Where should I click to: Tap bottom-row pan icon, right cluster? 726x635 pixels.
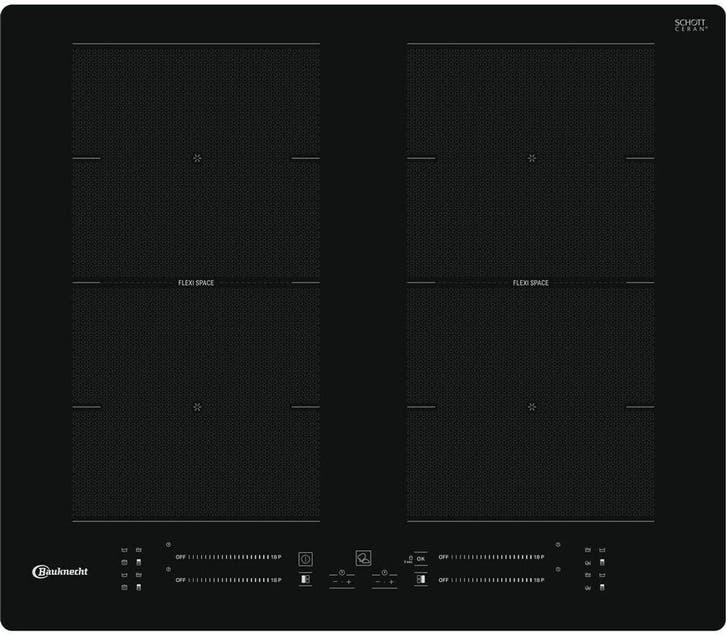point(588,588)
